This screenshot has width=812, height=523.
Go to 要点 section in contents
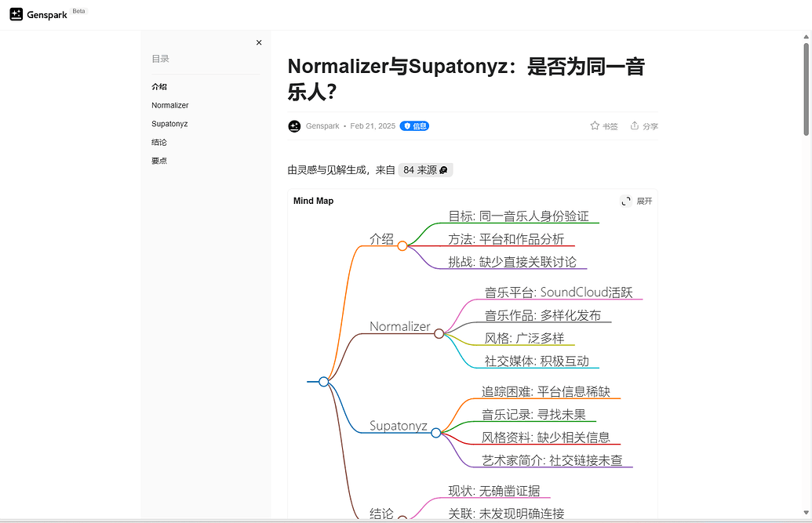[159, 161]
